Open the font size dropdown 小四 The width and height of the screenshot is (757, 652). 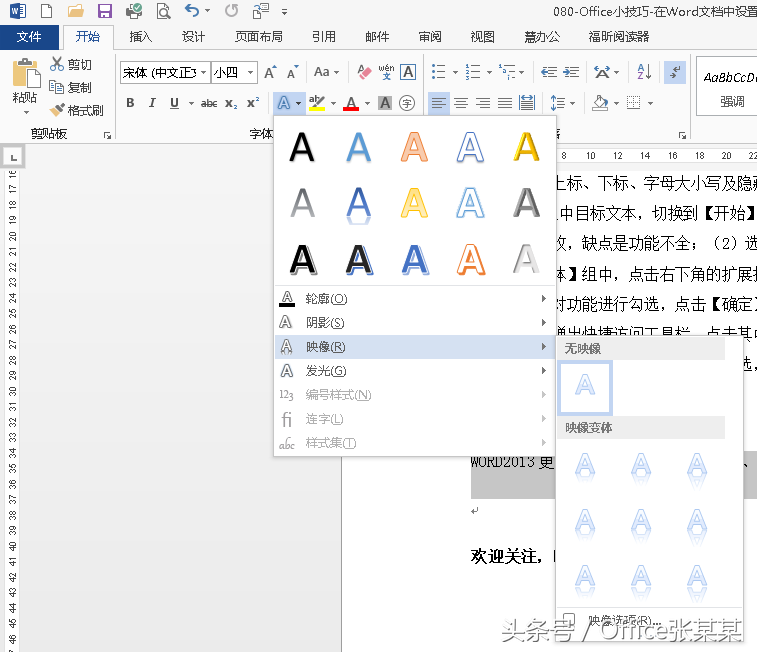coord(249,73)
